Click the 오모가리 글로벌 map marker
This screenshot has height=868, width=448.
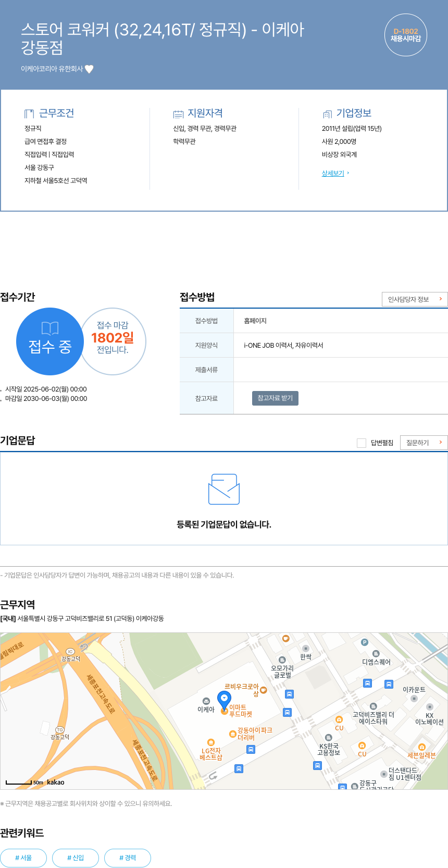click(282, 660)
